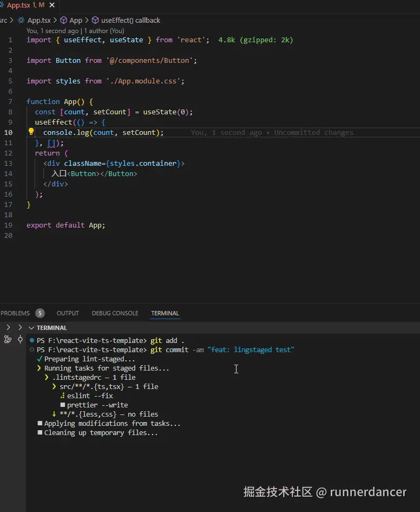Screen dimensions: 420x512
Task: Open the PROBLEMS panel tab
Action: tap(15, 313)
